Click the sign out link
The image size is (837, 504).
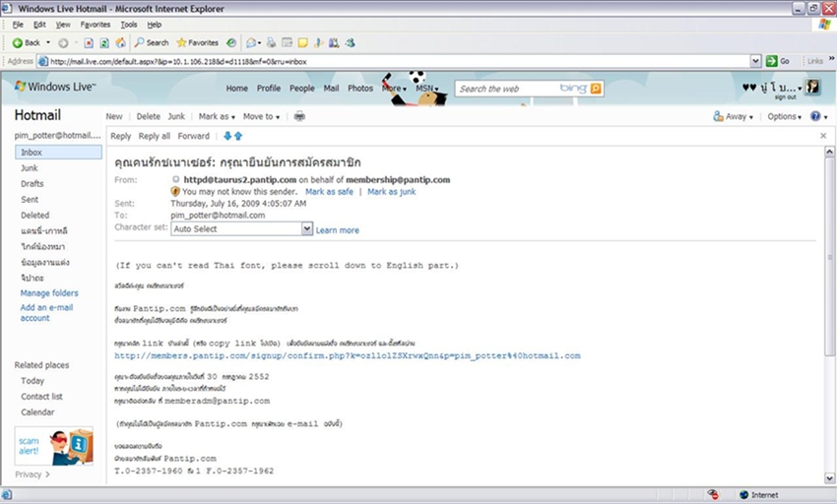point(785,97)
